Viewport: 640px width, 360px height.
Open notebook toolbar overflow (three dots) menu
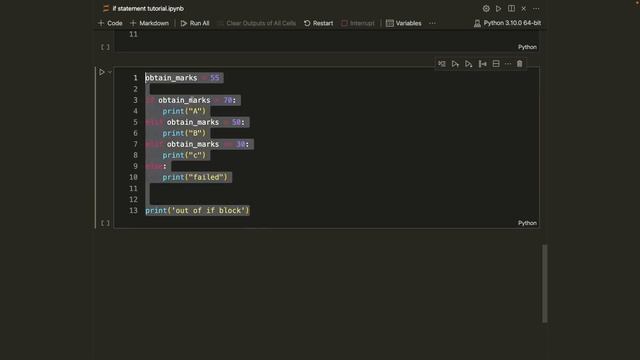pos(432,23)
